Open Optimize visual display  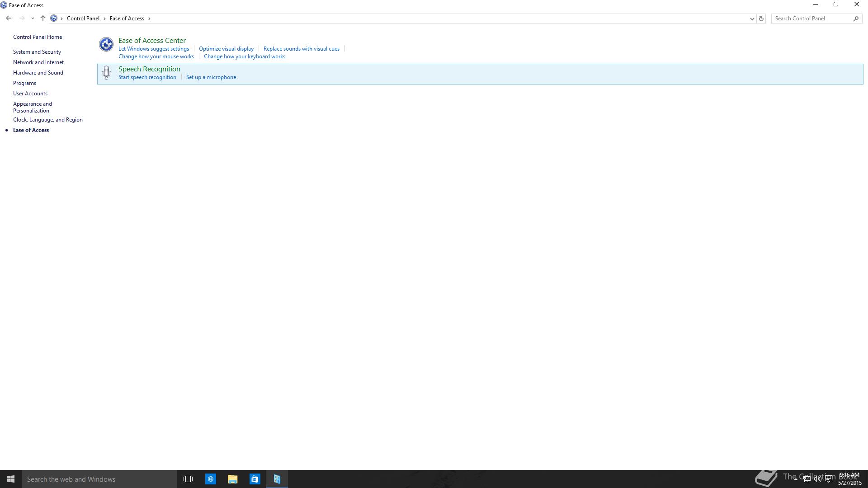click(226, 49)
